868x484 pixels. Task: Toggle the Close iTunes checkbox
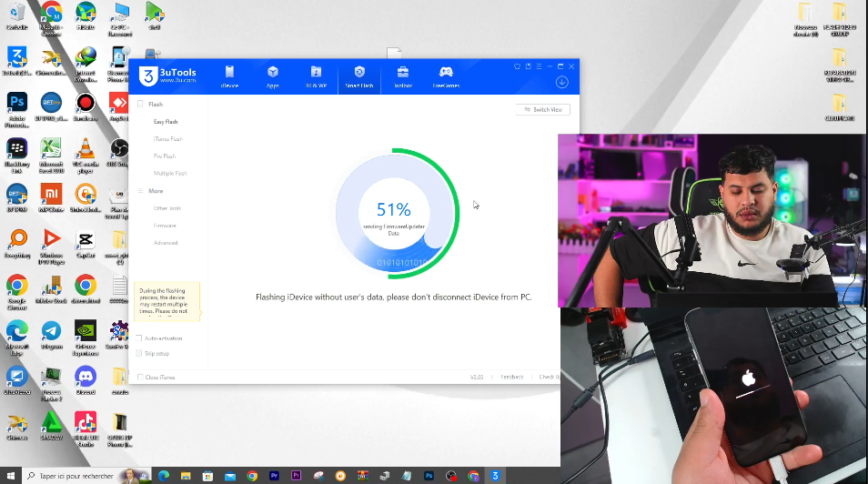coord(139,378)
